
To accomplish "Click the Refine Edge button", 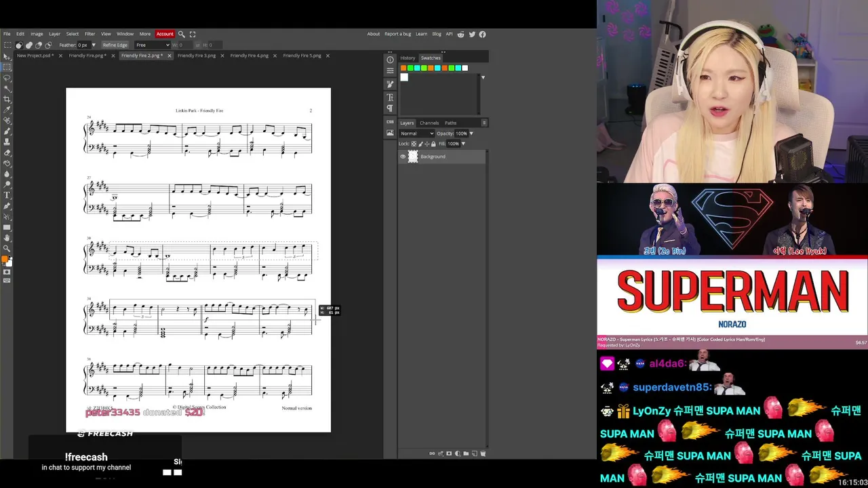I will (x=115, y=45).
